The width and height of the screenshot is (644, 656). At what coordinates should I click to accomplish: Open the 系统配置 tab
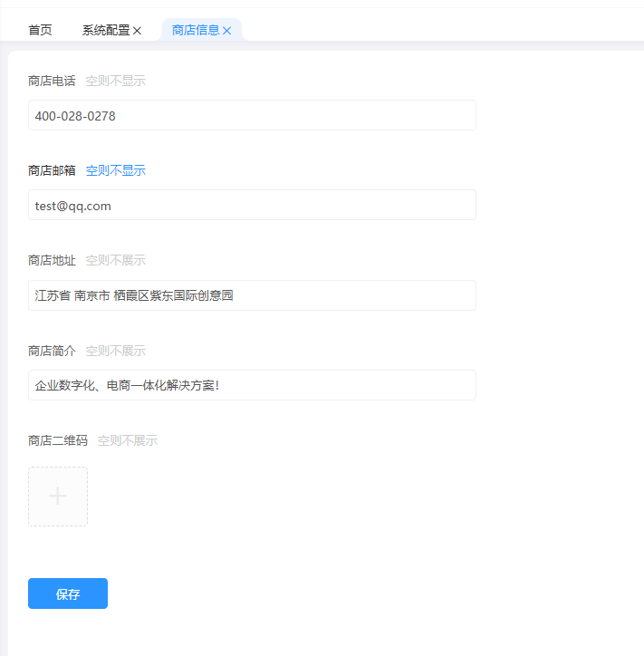105,30
